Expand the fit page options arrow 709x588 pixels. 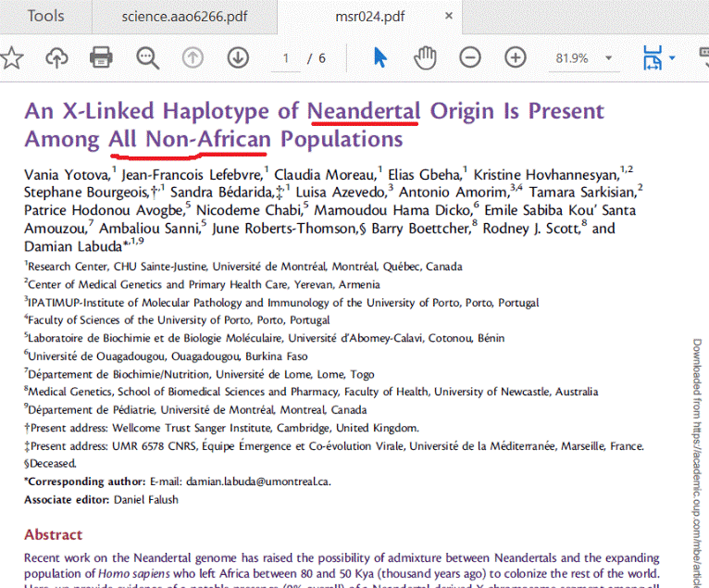pyautogui.click(x=673, y=58)
